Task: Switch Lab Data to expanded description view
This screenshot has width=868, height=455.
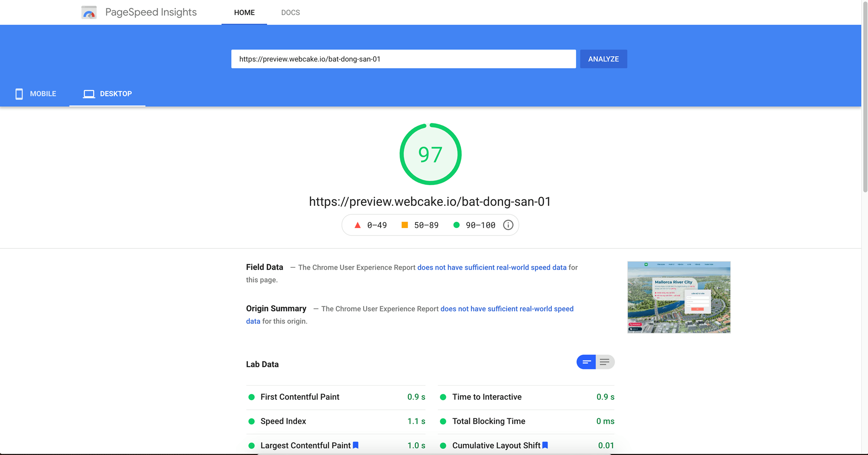Action: click(605, 362)
